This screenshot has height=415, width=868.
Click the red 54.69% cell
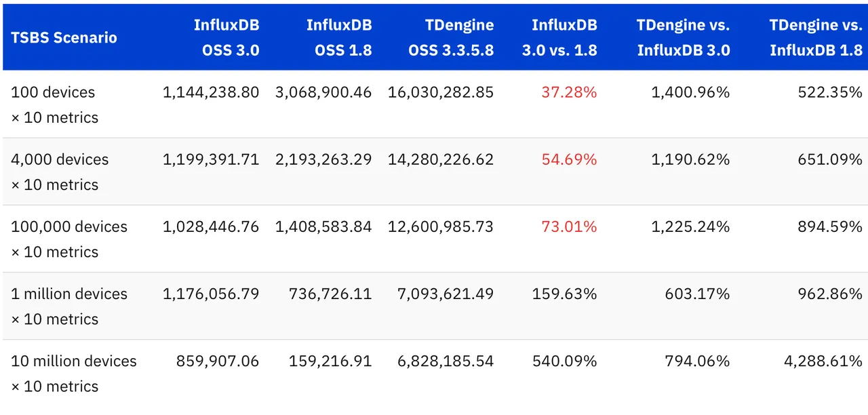point(569,159)
